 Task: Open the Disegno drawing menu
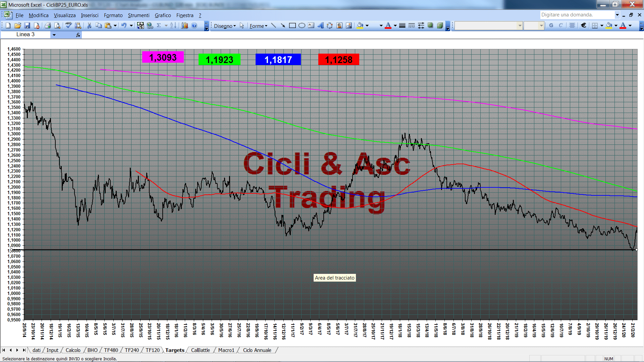click(x=225, y=26)
